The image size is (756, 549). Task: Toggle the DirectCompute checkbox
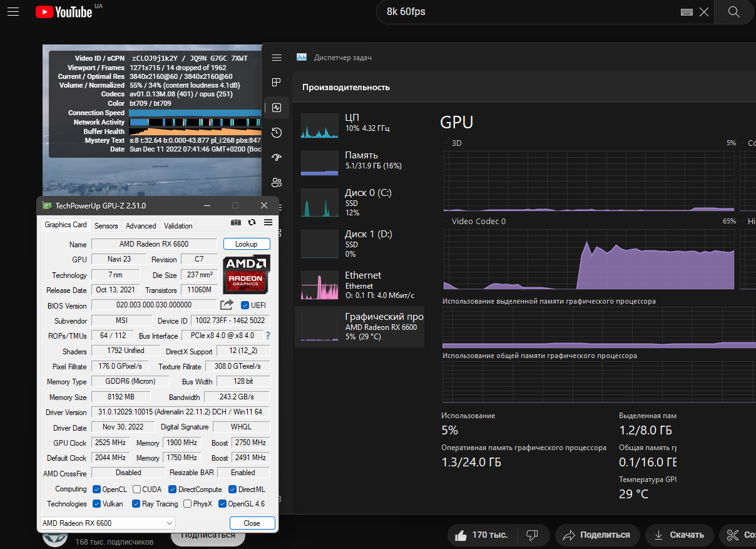[172, 490]
